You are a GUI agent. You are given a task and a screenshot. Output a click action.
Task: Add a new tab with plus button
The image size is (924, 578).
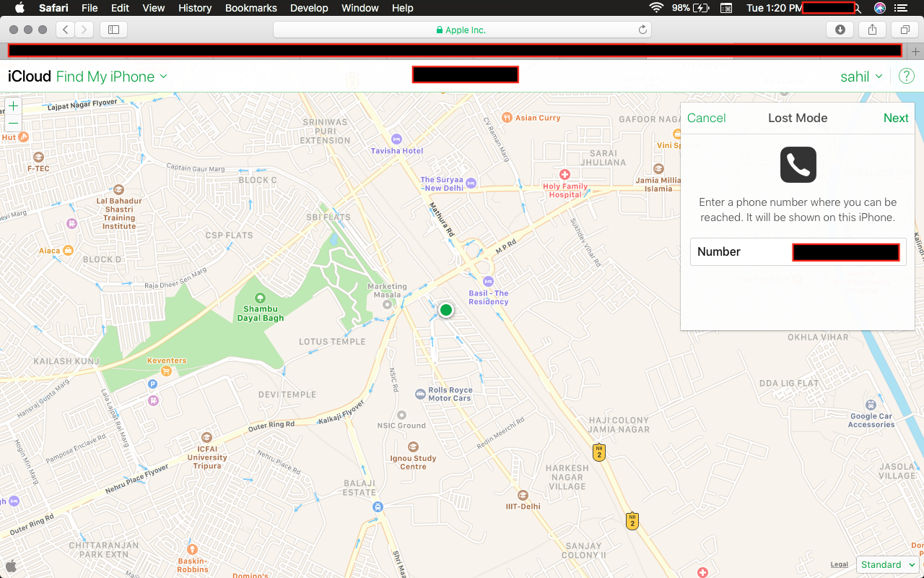click(915, 51)
